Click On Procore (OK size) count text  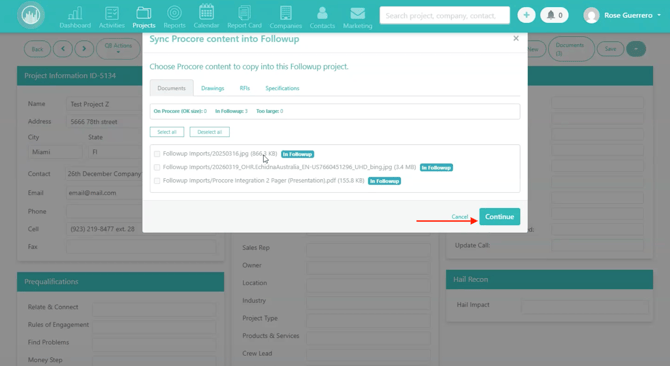click(180, 111)
